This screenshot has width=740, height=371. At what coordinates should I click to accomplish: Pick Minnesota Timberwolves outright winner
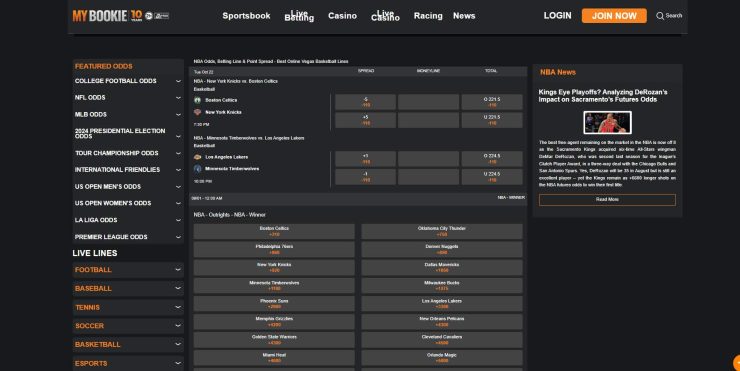coord(274,286)
